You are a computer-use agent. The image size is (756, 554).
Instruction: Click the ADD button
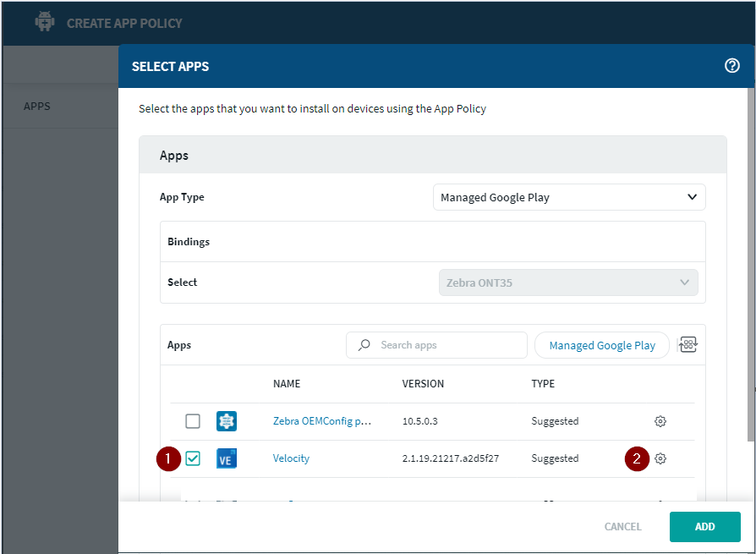[704, 526]
